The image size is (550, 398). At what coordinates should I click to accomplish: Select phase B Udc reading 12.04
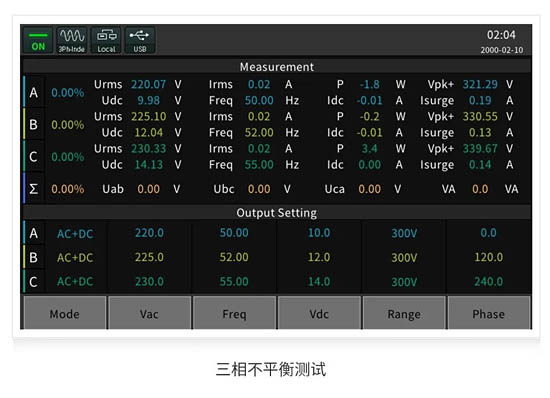click(x=148, y=133)
